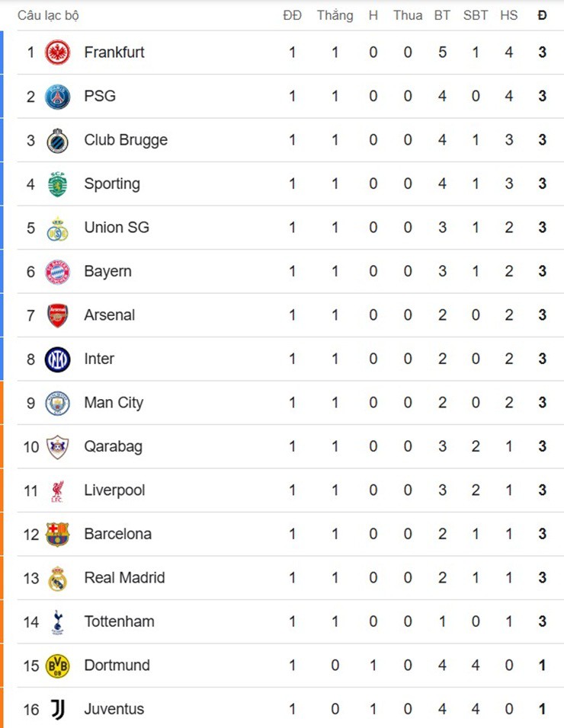Click the 'SBT' column header
This screenshot has height=728, width=564.
(x=476, y=15)
